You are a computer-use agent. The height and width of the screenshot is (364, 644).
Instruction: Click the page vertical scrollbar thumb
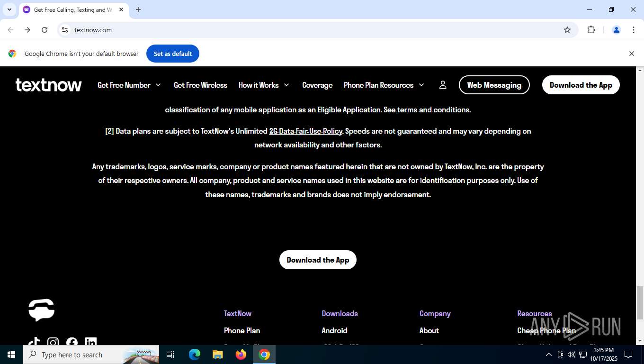[x=640, y=303]
